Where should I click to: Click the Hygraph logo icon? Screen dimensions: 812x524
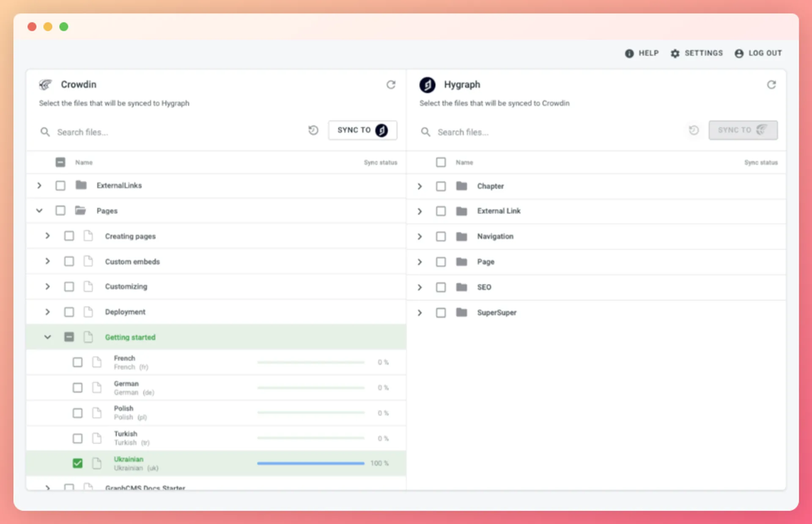(x=427, y=85)
